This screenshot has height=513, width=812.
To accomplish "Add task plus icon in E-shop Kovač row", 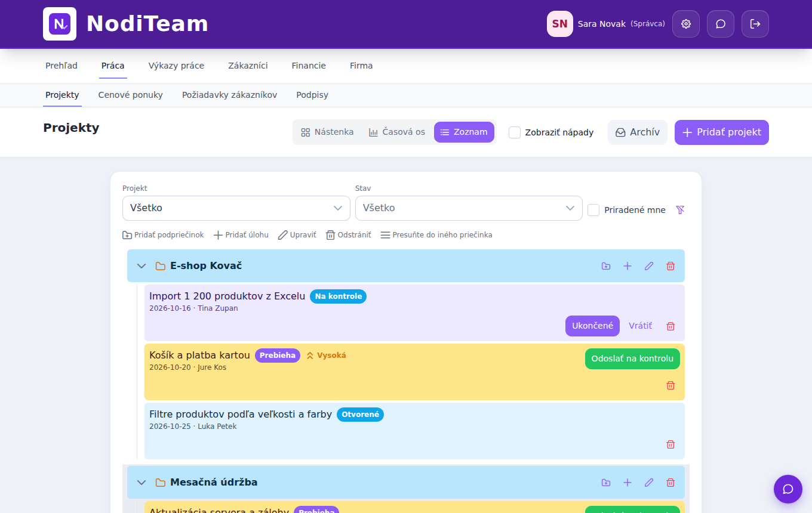I will [x=628, y=266].
